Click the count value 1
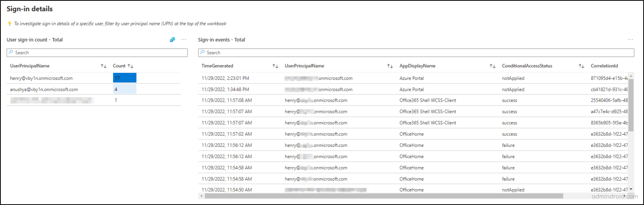The width and height of the screenshot is (644, 205). pyautogui.click(x=116, y=100)
